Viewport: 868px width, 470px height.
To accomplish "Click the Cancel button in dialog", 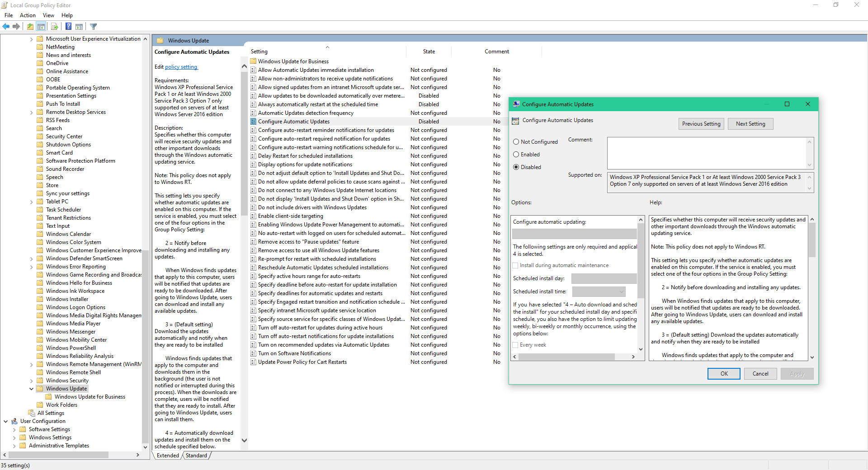I will click(760, 374).
